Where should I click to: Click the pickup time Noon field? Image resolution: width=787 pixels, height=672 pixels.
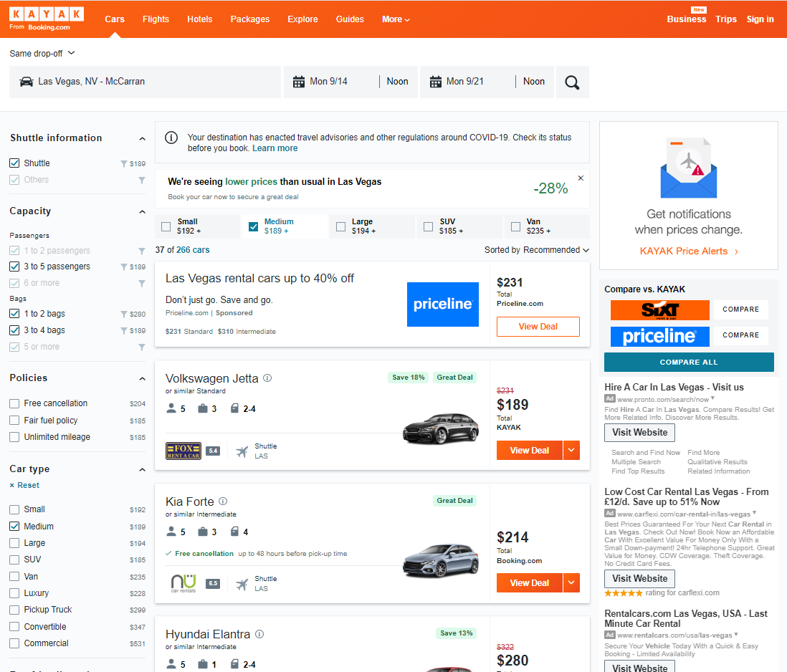(398, 81)
